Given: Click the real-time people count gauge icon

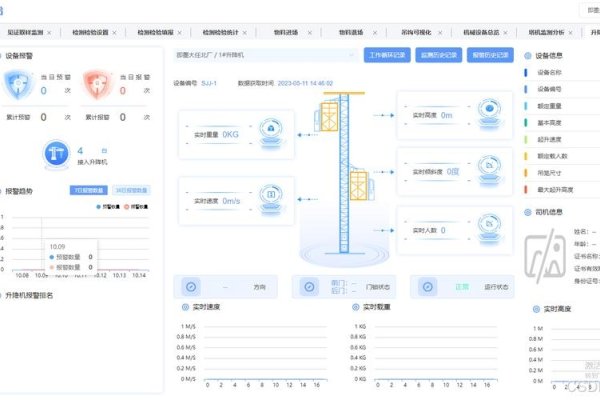Looking at the screenshot, I should coord(489,228).
